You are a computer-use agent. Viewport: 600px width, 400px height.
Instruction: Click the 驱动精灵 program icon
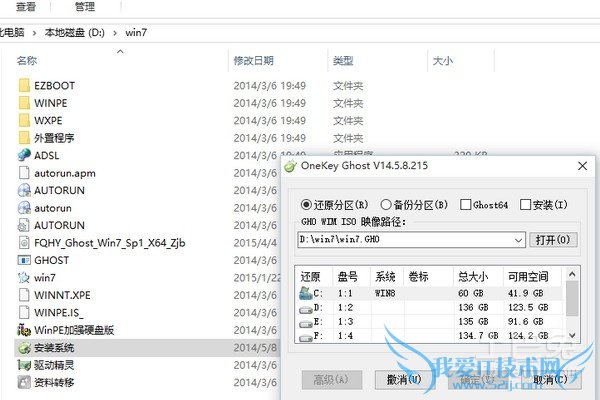pos(24,365)
